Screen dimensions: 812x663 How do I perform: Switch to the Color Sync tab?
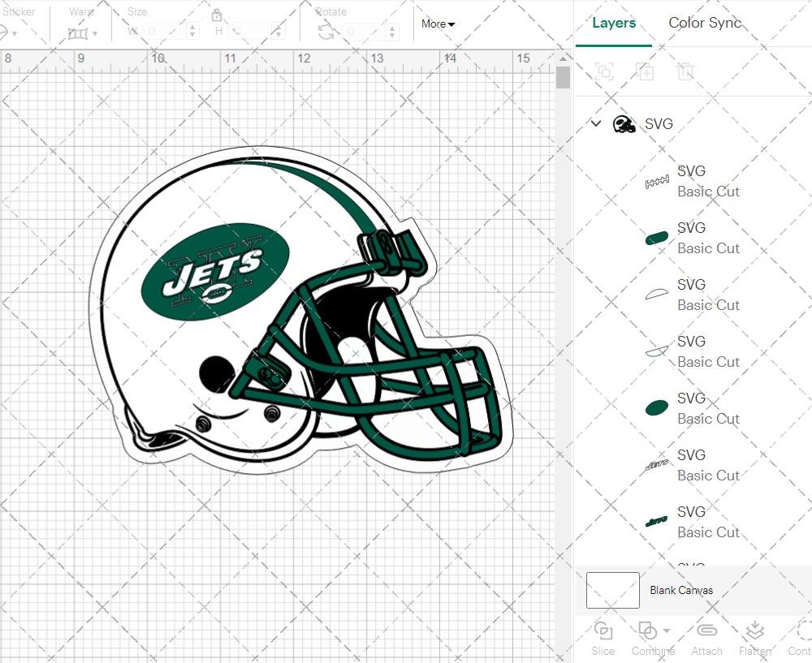[705, 23]
